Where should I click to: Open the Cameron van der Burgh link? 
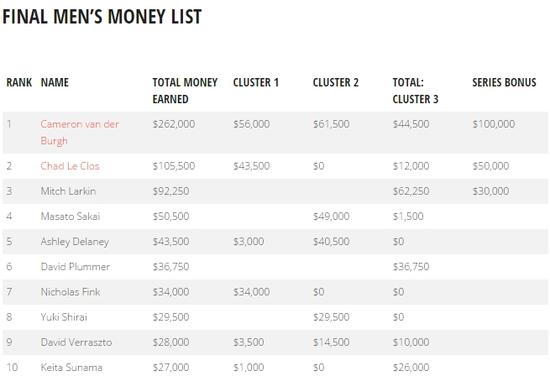[80, 132]
